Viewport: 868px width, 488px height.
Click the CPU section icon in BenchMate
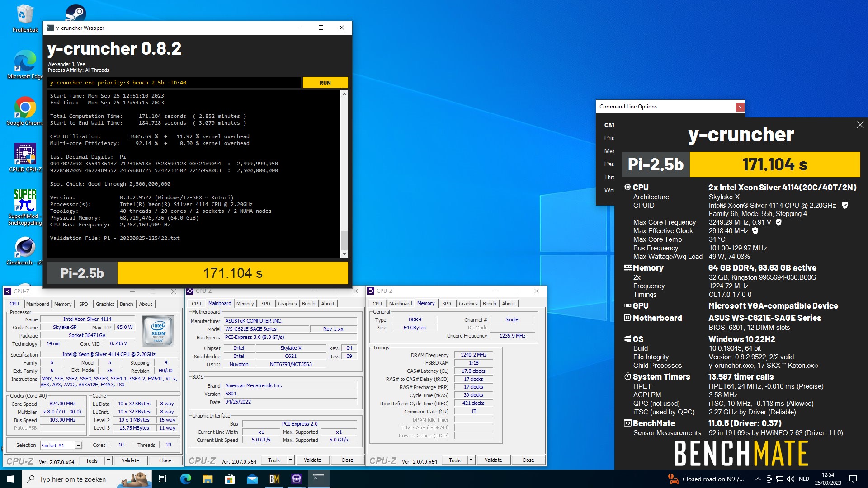tap(627, 187)
